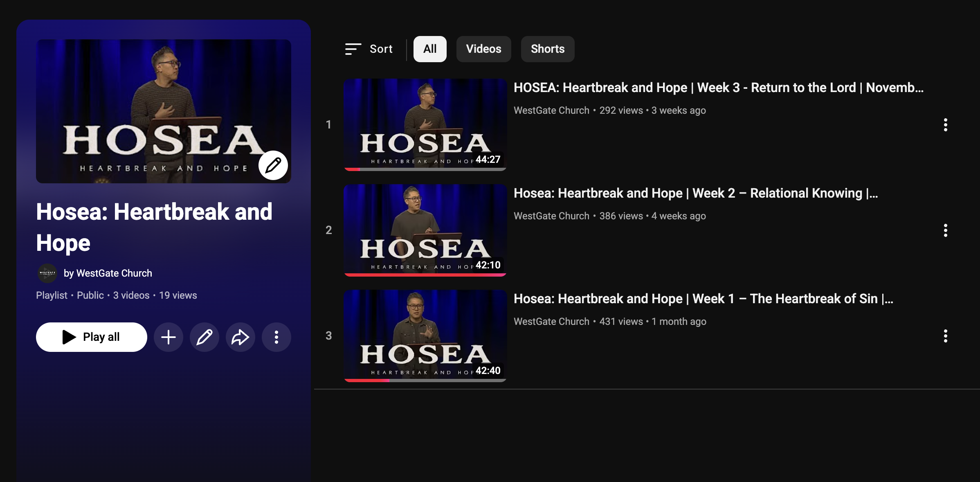Open the Week 1 video title link
The image size is (980, 482).
point(704,299)
